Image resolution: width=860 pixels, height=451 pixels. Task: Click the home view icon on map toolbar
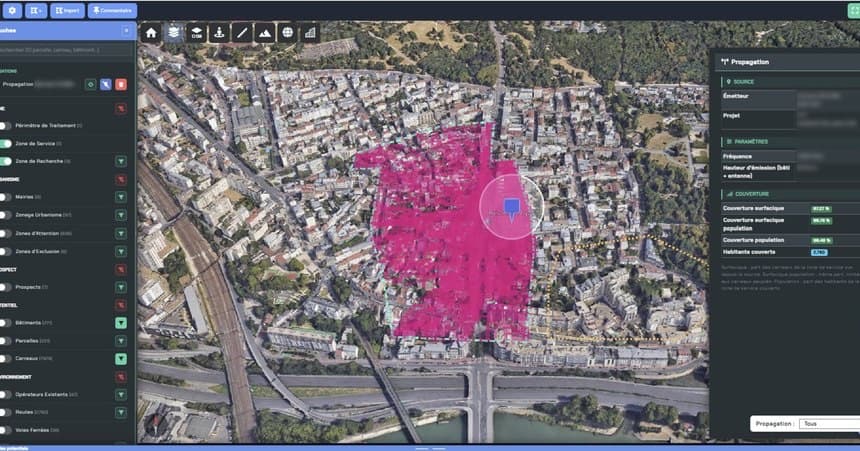(151, 33)
